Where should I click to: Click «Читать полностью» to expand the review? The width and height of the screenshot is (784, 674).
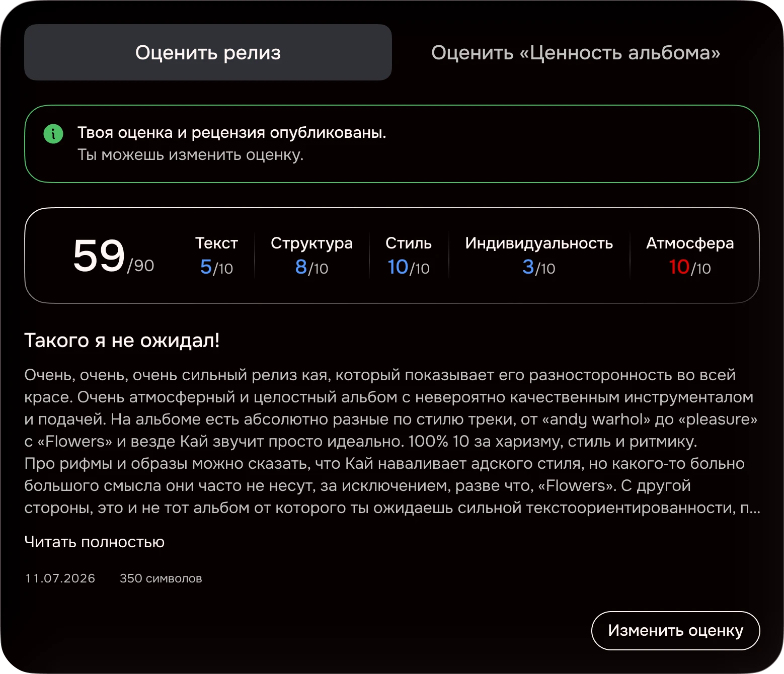(x=95, y=542)
